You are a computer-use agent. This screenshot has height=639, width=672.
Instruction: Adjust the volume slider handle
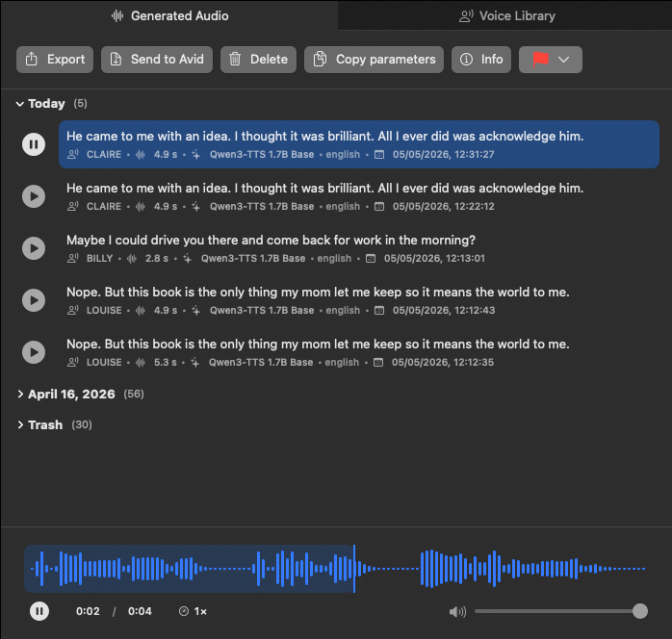pos(640,611)
